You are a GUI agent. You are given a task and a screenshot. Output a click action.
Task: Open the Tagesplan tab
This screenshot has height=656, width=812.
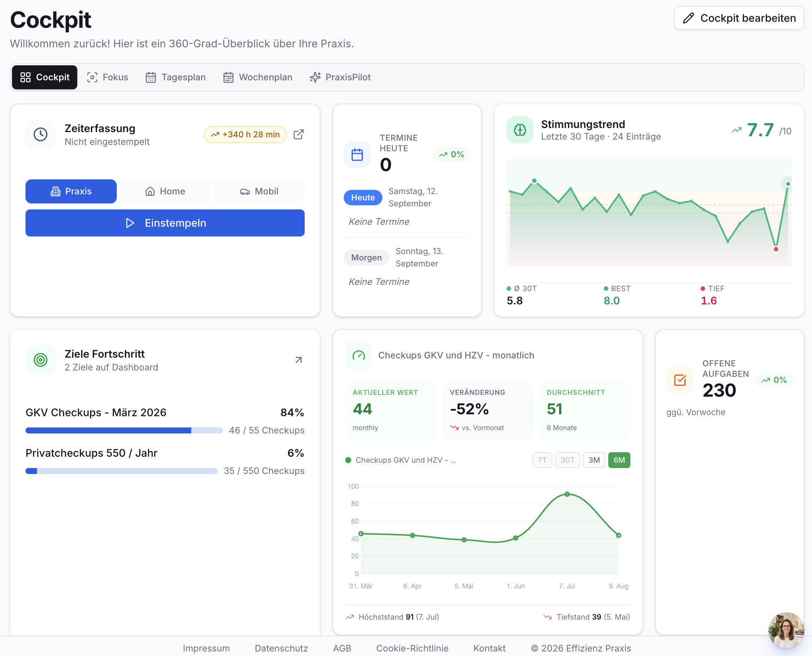tap(176, 77)
